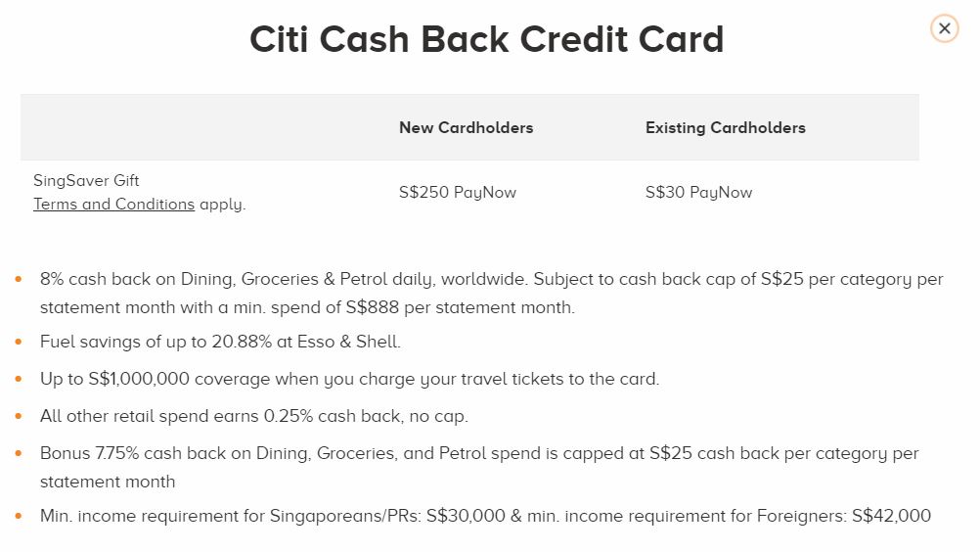Viewport: 980px width, 552px height.
Task: Open the Terms and Conditions link
Action: click(x=113, y=205)
